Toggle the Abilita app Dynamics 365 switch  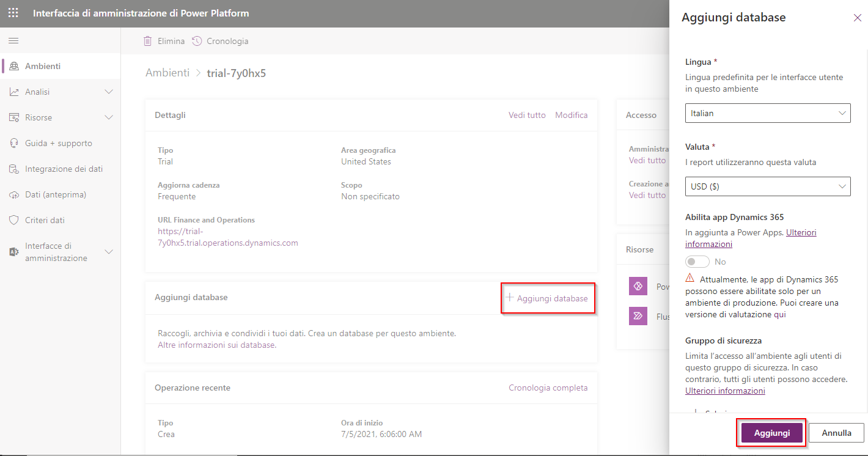tap(697, 262)
